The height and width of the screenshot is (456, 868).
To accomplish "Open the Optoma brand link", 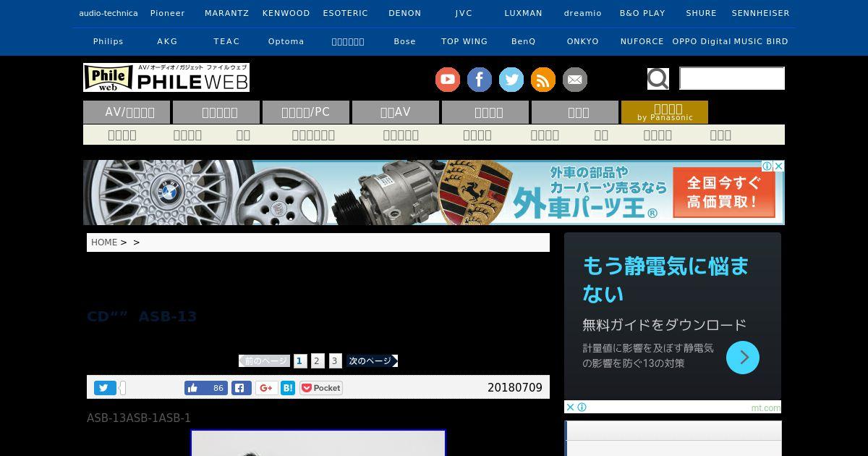I will (286, 41).
